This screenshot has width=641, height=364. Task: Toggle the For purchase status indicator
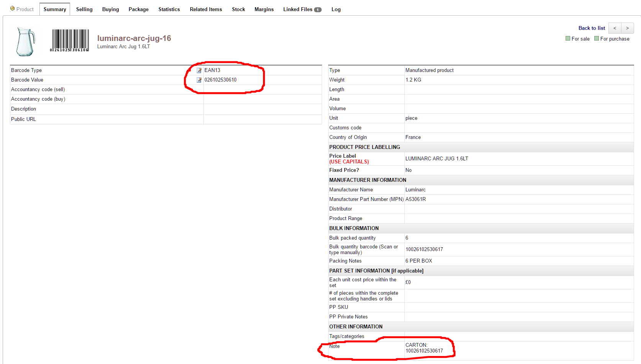[x=597, y=39]
